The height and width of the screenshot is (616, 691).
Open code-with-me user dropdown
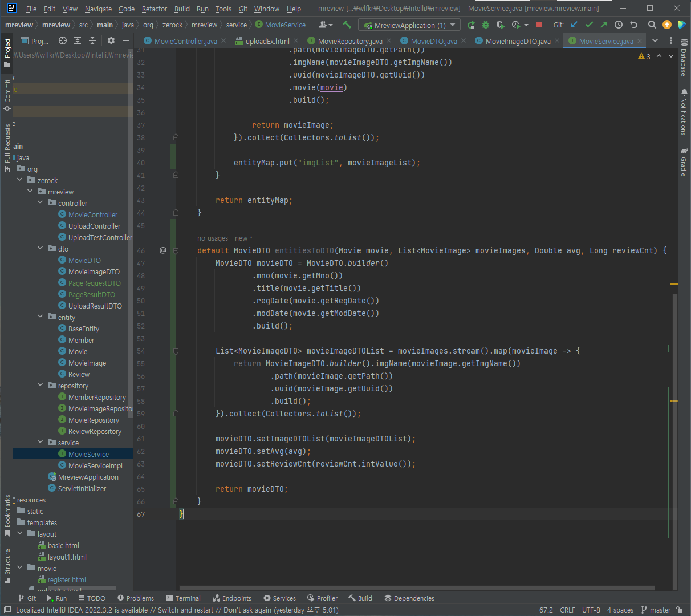(x=326, y=25)
